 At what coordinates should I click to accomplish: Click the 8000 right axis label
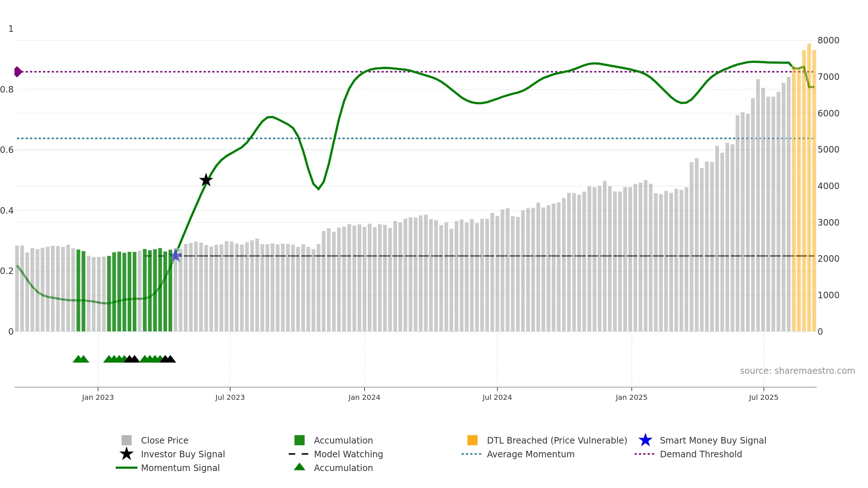click(x=829, y=40)
